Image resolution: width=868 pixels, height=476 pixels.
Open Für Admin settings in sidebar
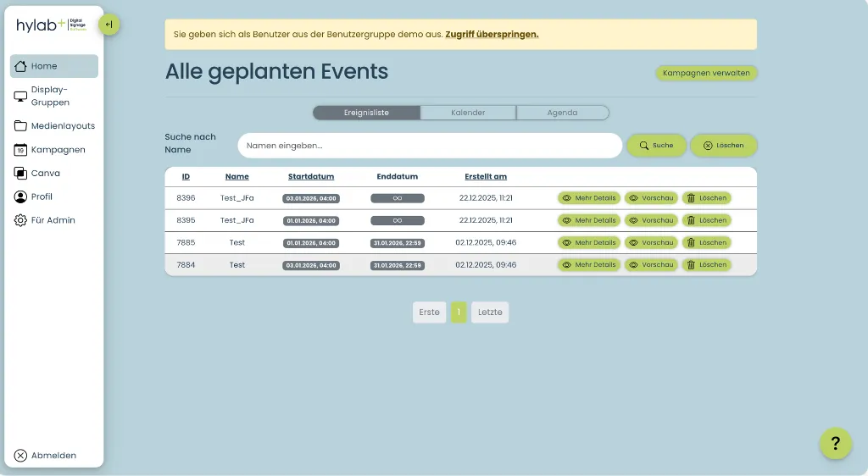click(x=53, y=220)
